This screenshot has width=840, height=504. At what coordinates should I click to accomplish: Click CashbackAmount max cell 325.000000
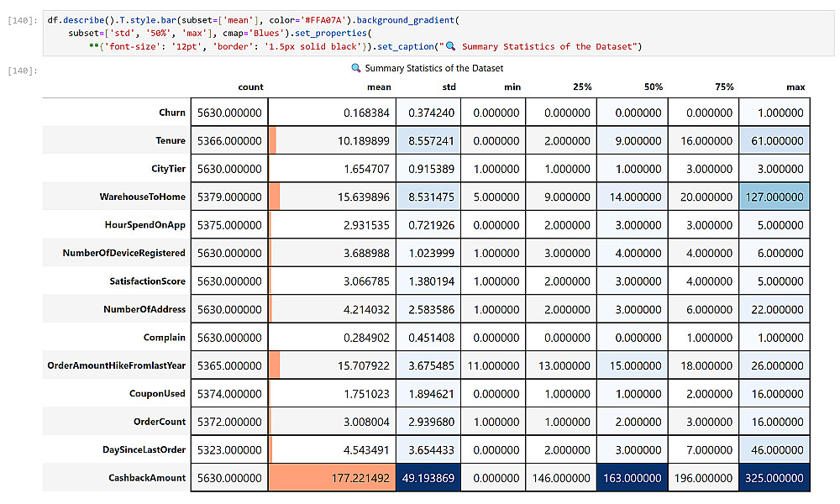(x=774, y=478)
